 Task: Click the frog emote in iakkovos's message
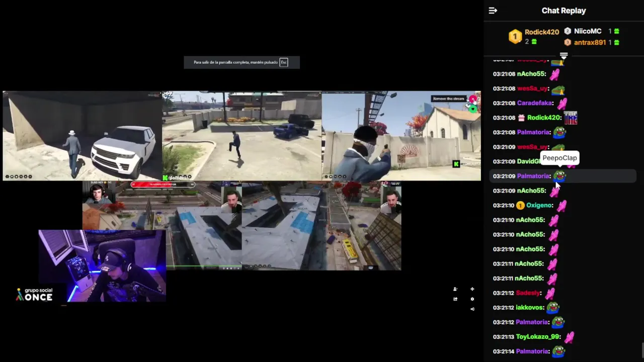[553, 307]
